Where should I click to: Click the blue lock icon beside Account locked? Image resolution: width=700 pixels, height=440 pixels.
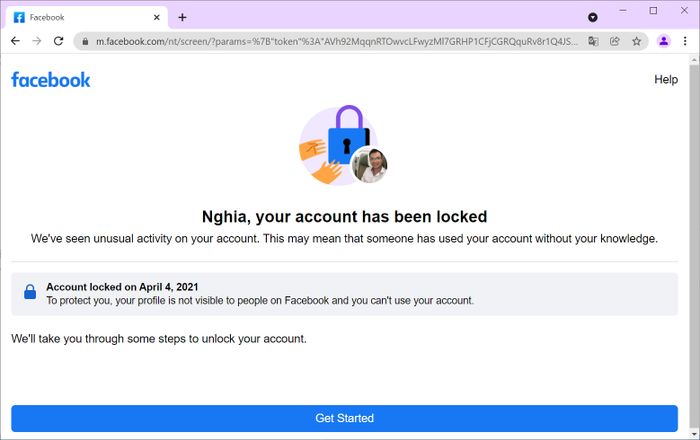30,292
